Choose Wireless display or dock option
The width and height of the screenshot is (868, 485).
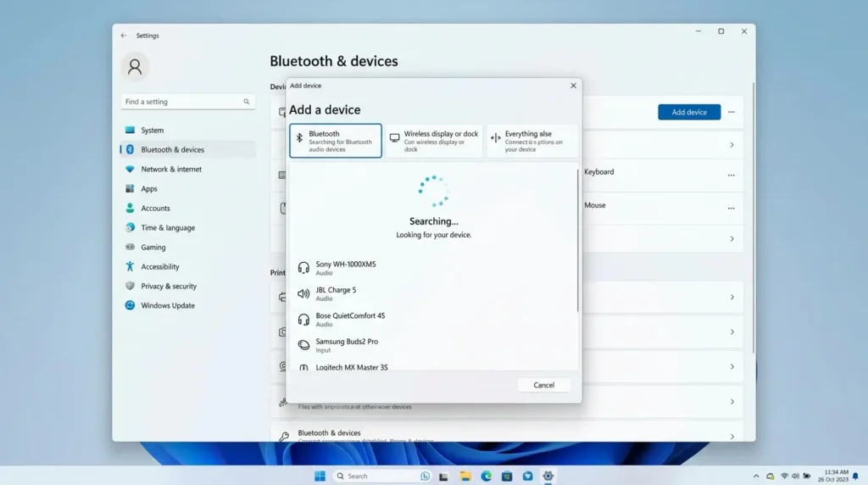(434, 141)
